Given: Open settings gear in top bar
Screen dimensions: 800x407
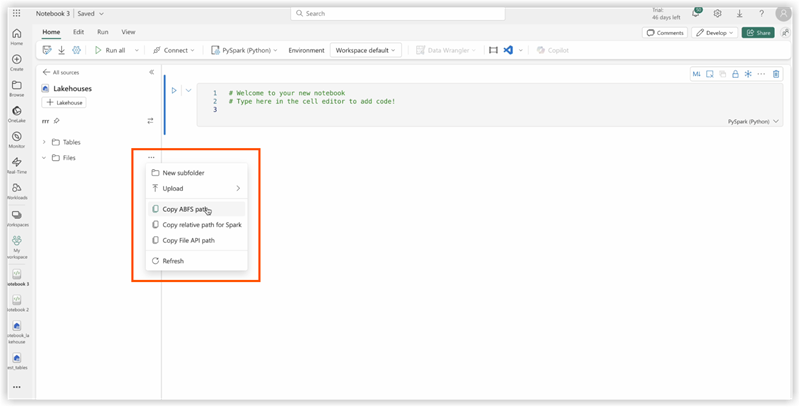Looking at the screenshot, I should pyautogui.click(x=717, y=14).
